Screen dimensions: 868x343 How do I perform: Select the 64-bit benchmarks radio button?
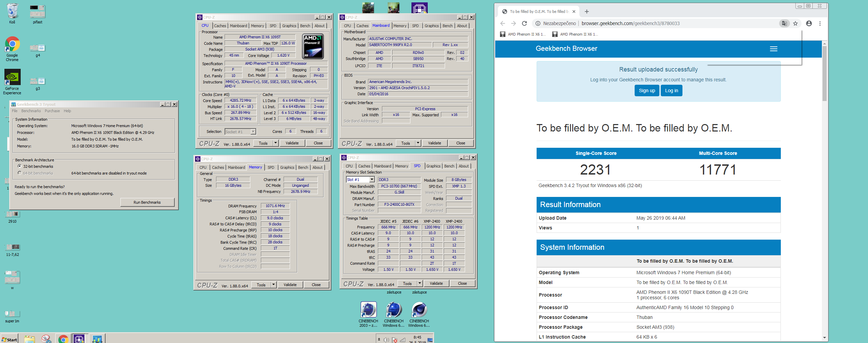[20, 173]
